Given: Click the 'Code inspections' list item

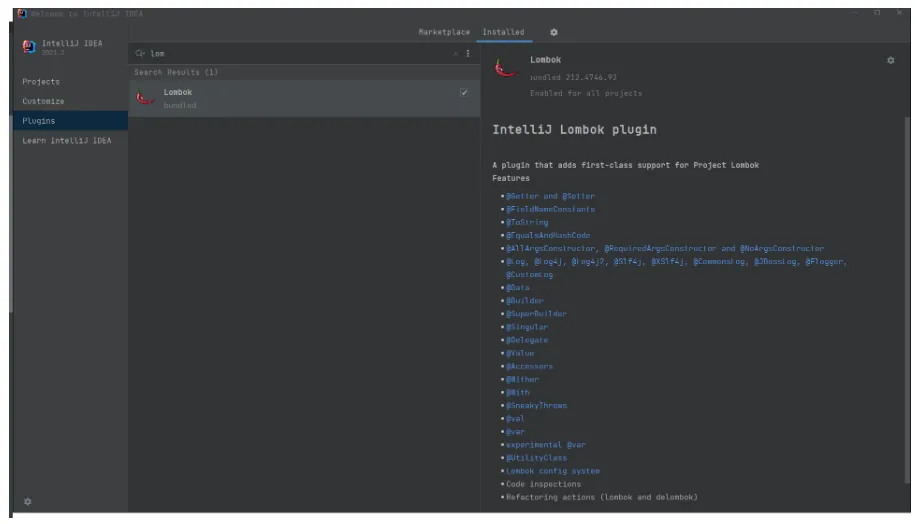Looking at the screenshot, I should (x=543, y=484).
